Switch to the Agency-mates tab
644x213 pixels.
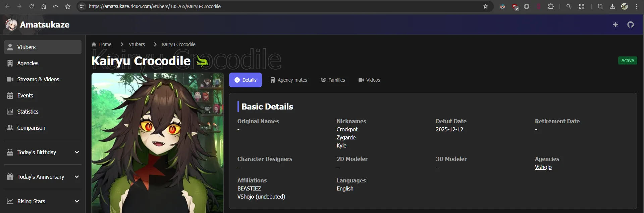[x=289, y=80]
